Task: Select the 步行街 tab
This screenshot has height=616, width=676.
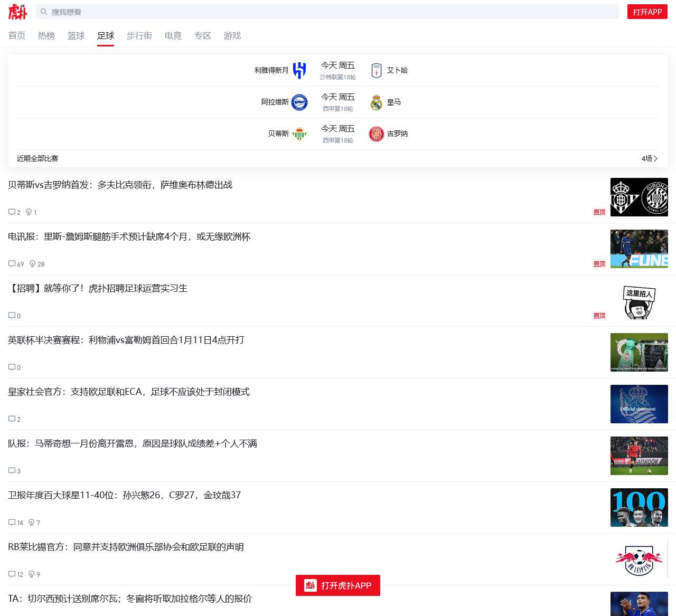Action: click(139, 36)
